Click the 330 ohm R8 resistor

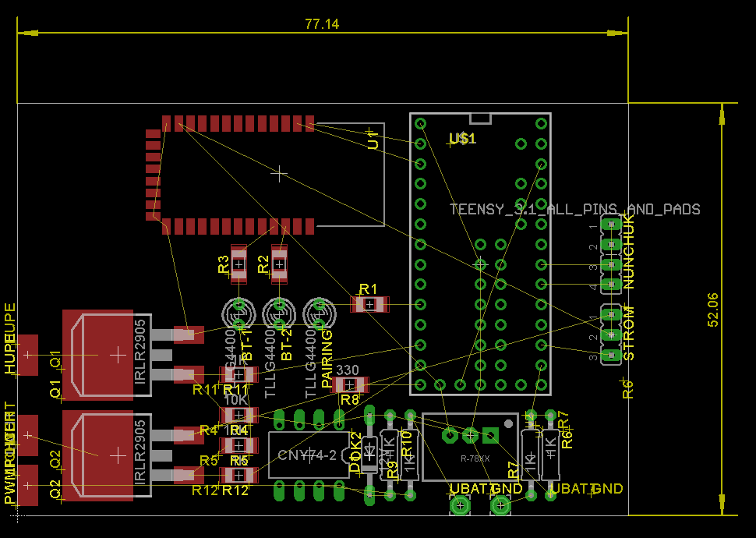click(349, 384)
